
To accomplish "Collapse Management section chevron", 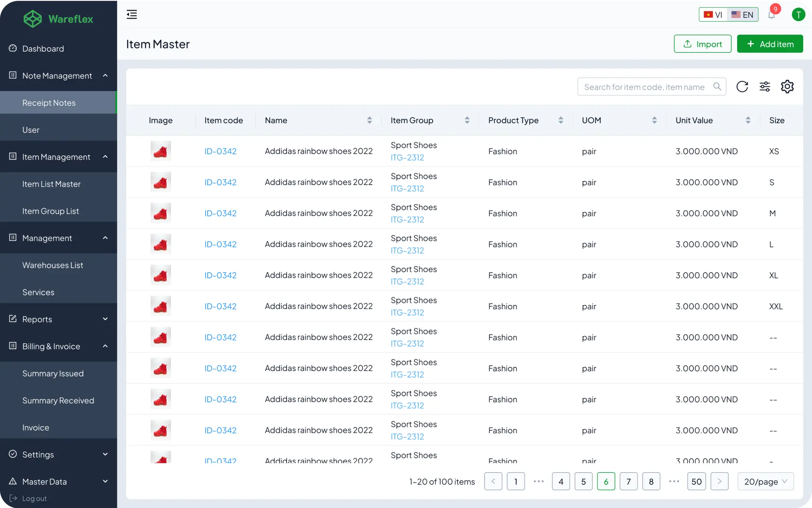I will pyautogui.click(x=105, y=238).
